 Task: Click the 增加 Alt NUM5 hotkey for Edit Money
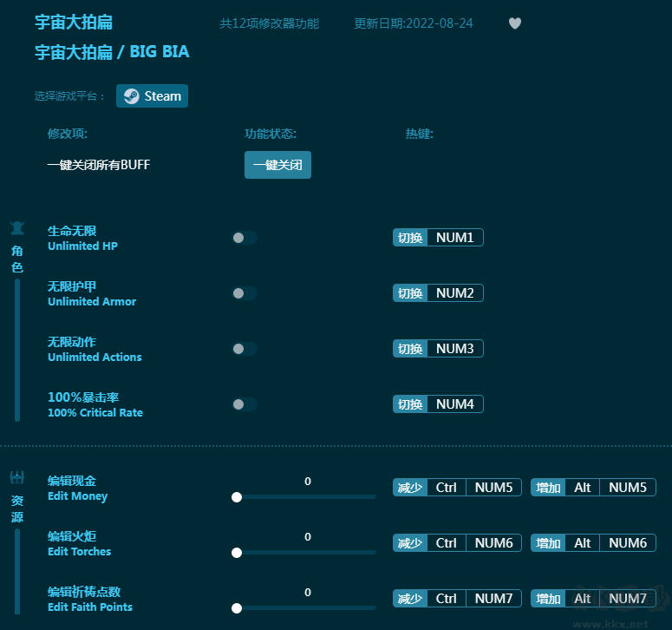(593, 488)
